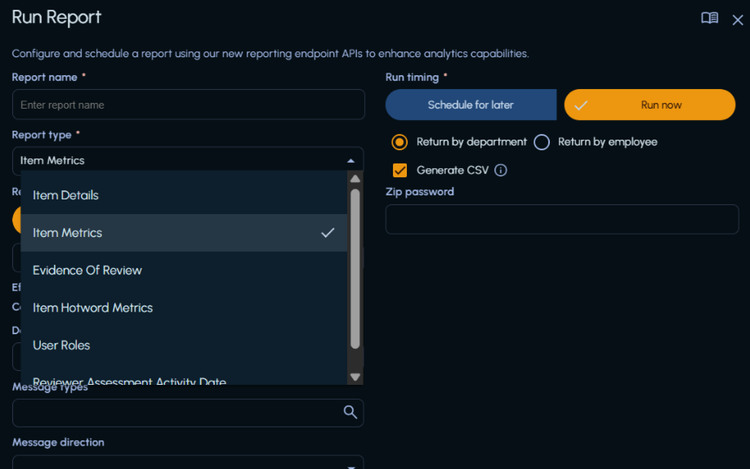The height and width of the screenshot is (469, 750).
Task: Click the dropdown list scrollbar thumb
Action: pos(355,269)
